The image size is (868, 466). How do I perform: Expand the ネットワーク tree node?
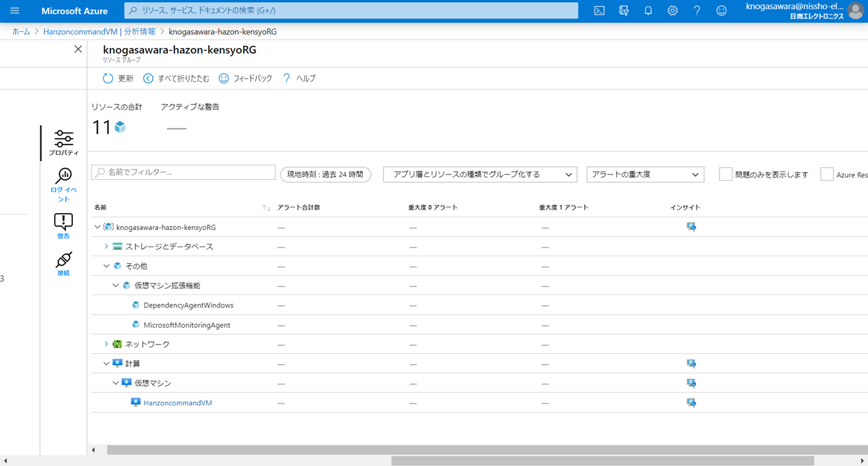pyautogui.click(x=106, y=344)
